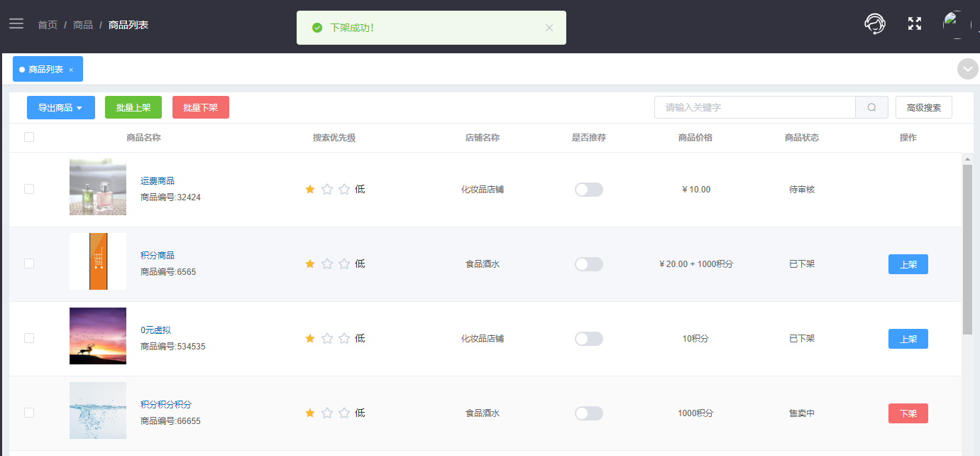
Task: Open the 导出商品 dropdown
Action: tap(61, 108)
